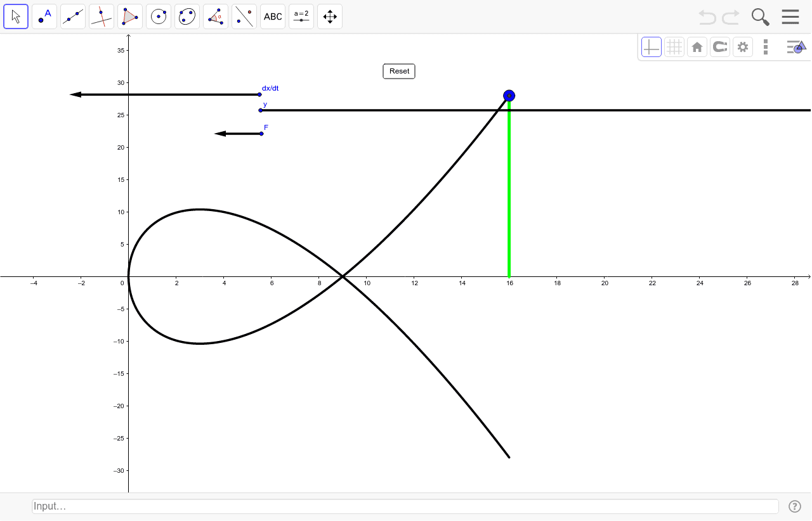Choose the Angle measurement tool

coord(215,16)
